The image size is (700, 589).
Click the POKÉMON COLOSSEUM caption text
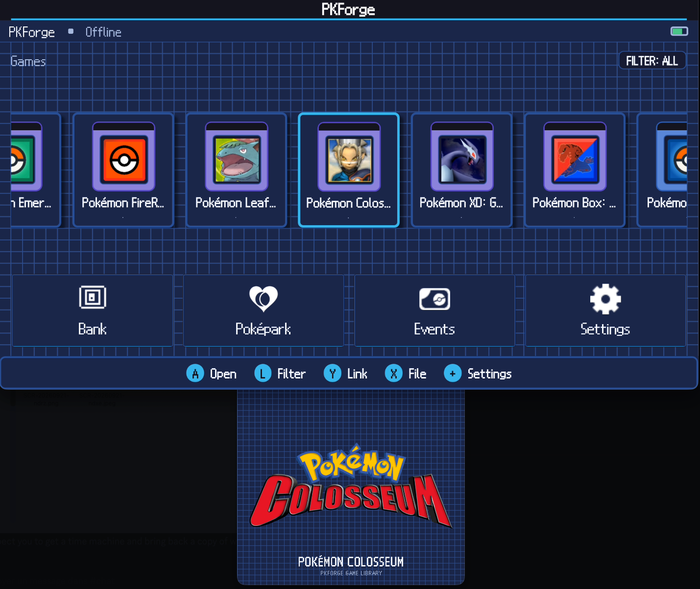click(x=351, y=562)
